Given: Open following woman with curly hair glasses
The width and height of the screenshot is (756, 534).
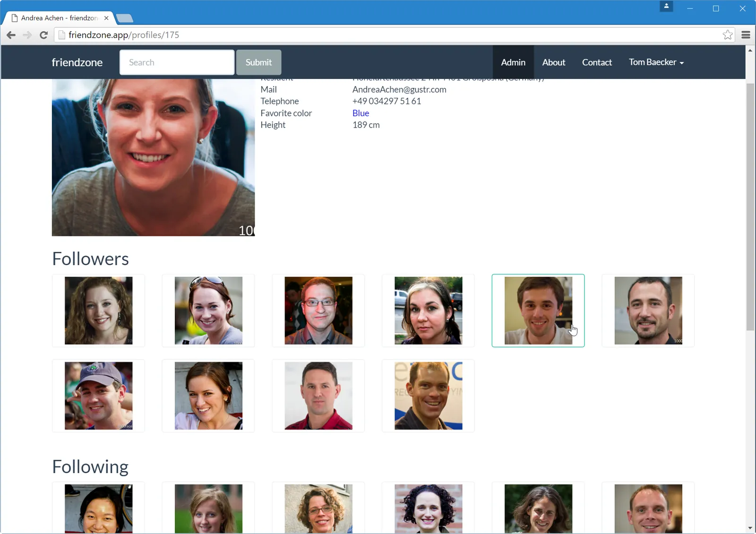Looking at the screenshot, I should coord(318,508).
